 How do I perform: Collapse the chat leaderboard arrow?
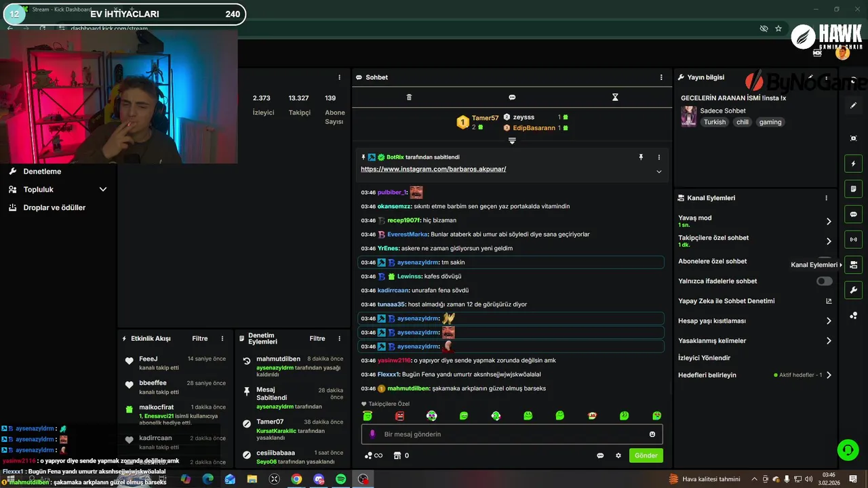512,141
